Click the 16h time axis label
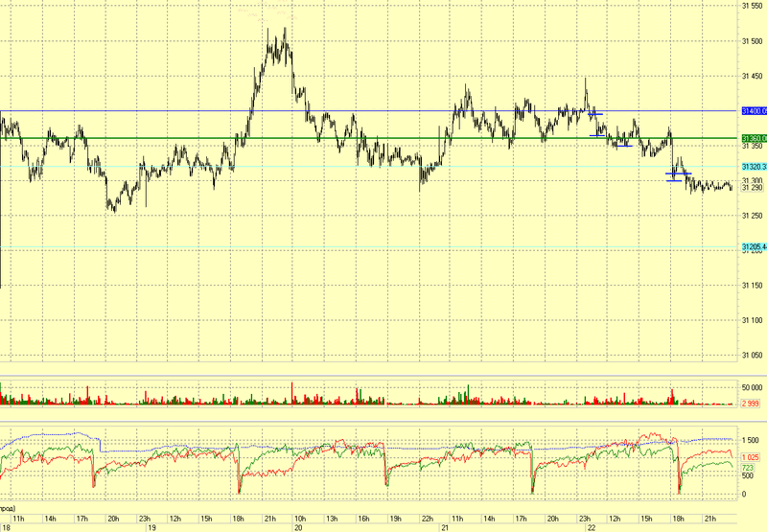Image resolution: width=767 pixels, height=532 pixels. (363, 519)
